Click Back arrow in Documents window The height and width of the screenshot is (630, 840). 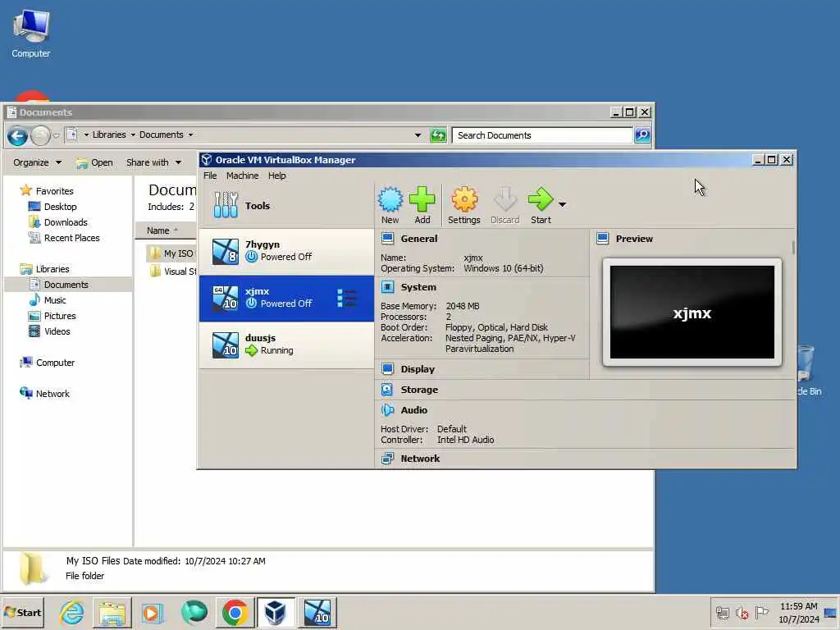coord(18,136)
